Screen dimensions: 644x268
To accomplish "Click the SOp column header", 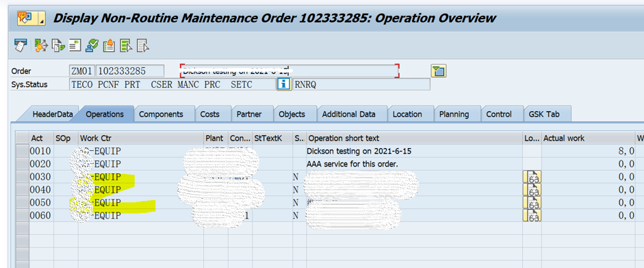I will click(x=66, y=138).
